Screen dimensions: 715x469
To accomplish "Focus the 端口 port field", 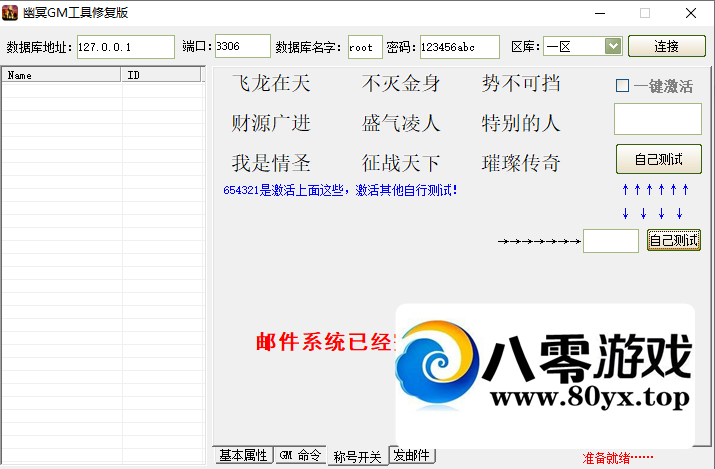I will (242, 47).
